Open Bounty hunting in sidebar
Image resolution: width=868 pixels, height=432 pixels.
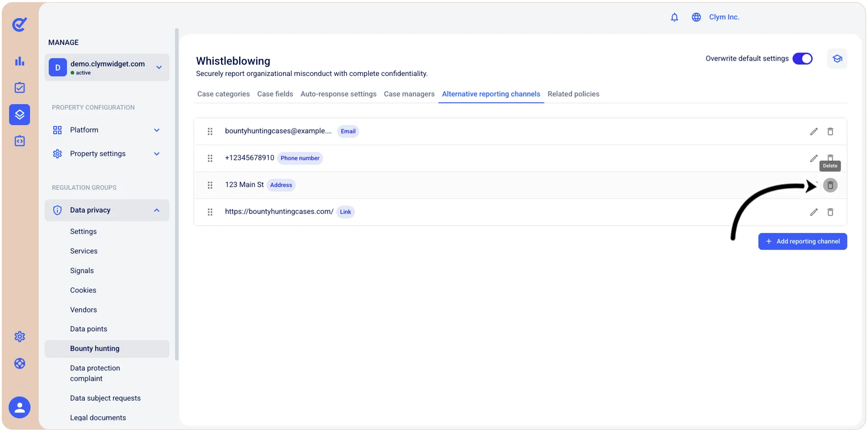click(107, 349)
